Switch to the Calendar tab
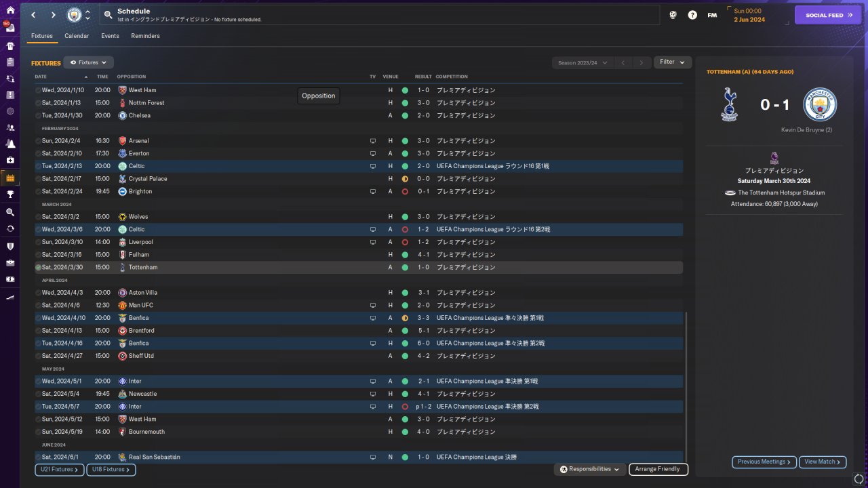This screenshot has height=488, width=868. (77, 36)
